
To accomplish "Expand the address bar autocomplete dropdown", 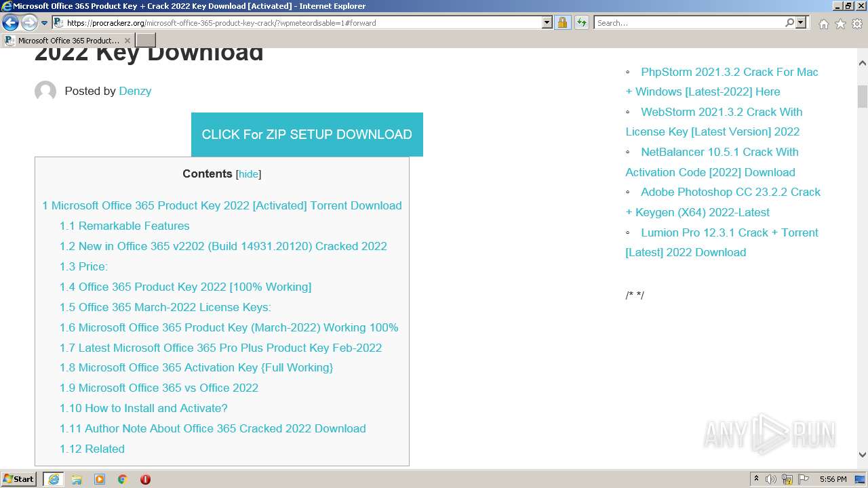I will pos(547,22).
